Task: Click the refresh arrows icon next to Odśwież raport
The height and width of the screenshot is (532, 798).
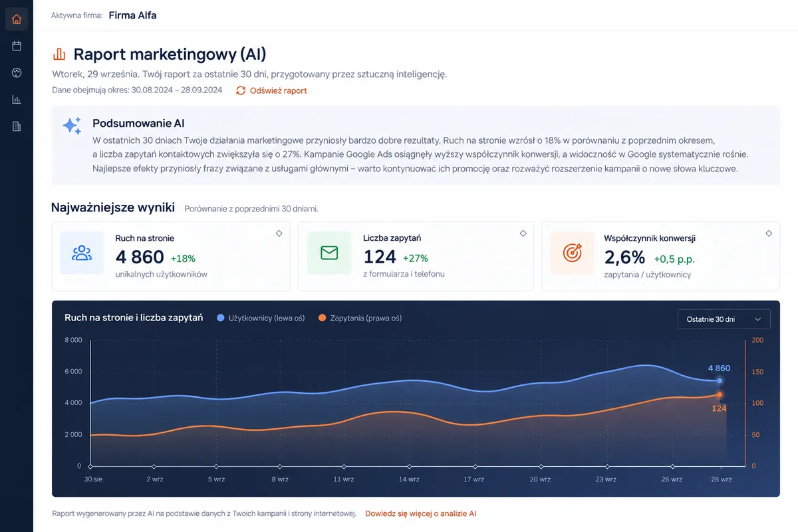Action: point(241,90)
